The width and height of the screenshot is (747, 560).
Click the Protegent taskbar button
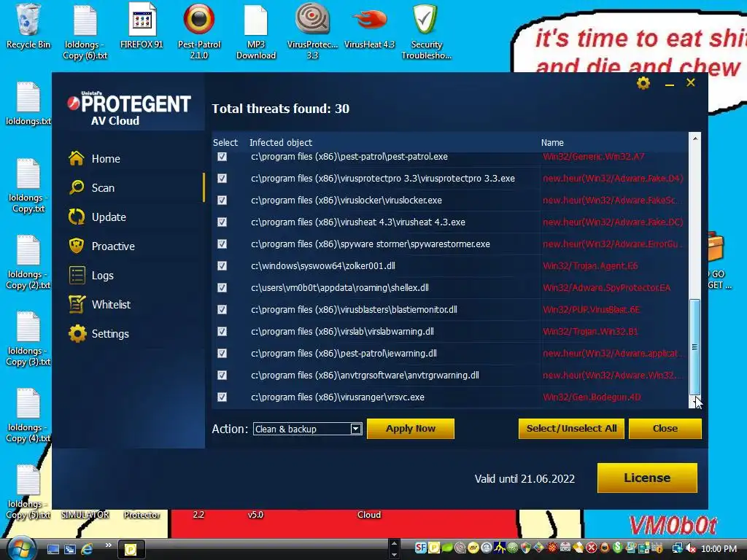[131, 550]
